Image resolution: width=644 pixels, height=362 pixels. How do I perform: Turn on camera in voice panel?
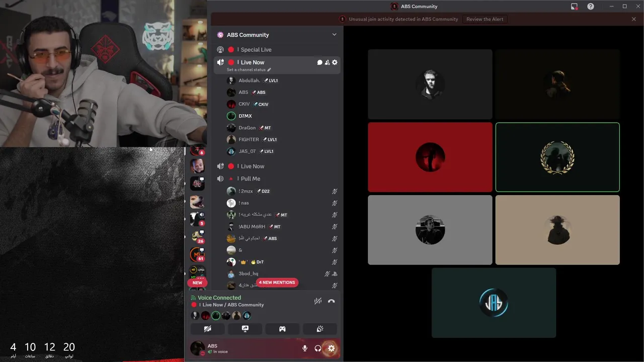[207, 329]
